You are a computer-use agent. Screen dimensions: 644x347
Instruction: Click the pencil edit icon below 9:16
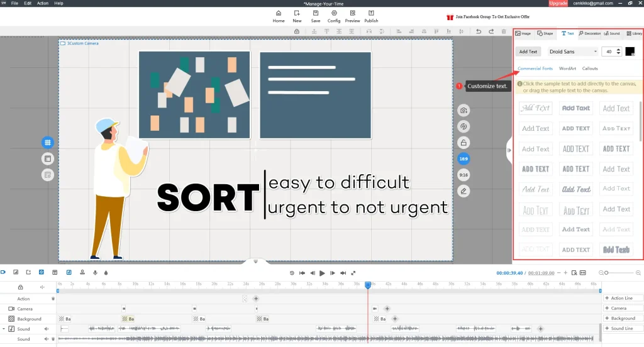(464, 190)
